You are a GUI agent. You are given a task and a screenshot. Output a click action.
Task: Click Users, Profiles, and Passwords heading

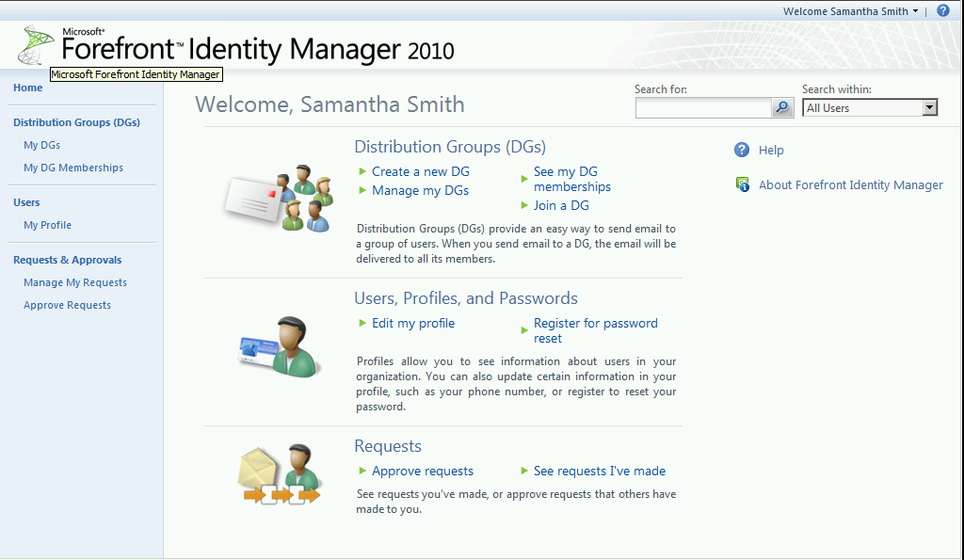coord(466,298)
